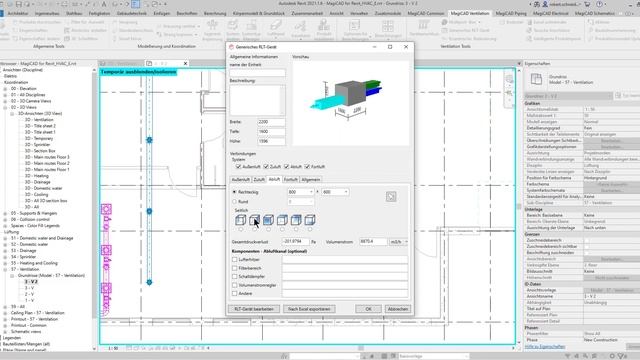Switch to the Allgemein tab in the dialog
Viewport: 640px width, 360px height.
[x=311, y=180]
